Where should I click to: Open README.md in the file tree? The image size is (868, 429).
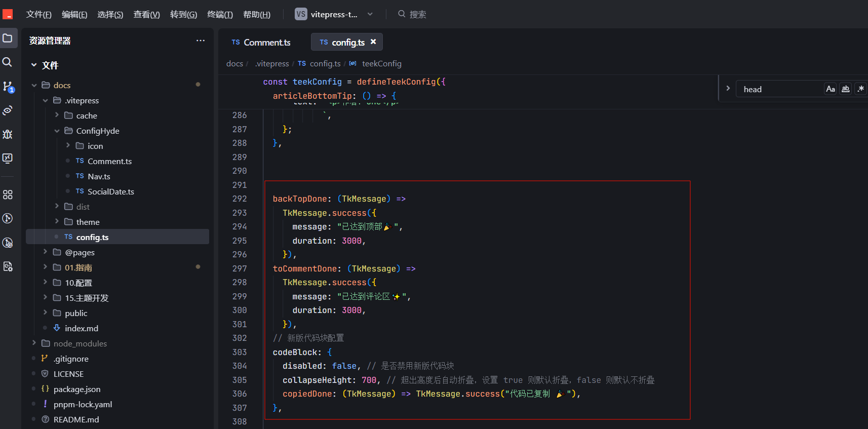(x=76, y=419)
